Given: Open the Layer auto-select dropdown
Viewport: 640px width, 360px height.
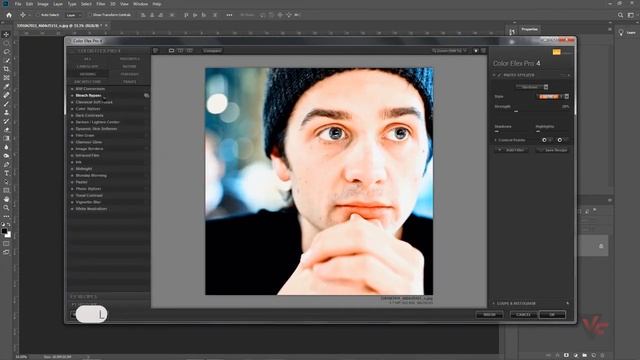Looking at the screenshot, I should click(73, 15).
